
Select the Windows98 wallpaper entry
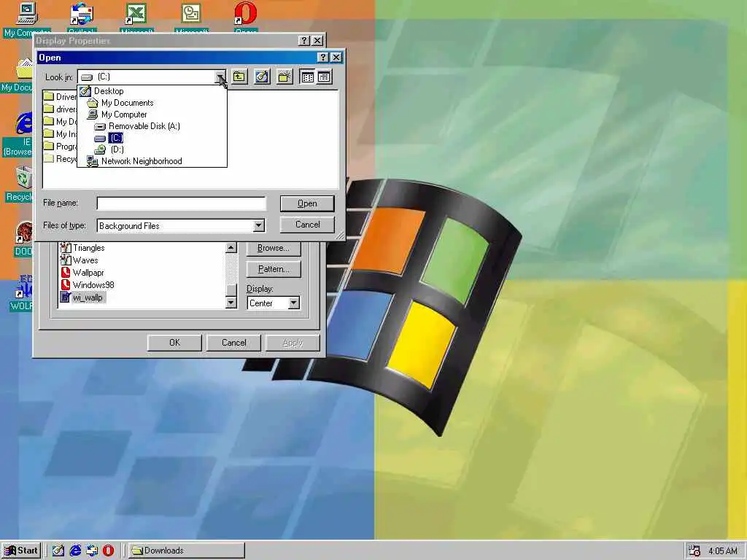click(88, 285)
